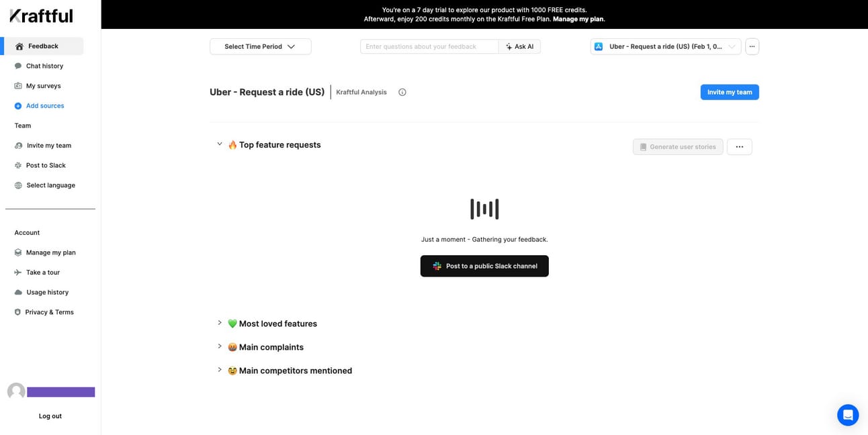Viewport: 868px width, 435px height.
Task: Click the Feedback home icon in sidebar
Action: [19, 46]
